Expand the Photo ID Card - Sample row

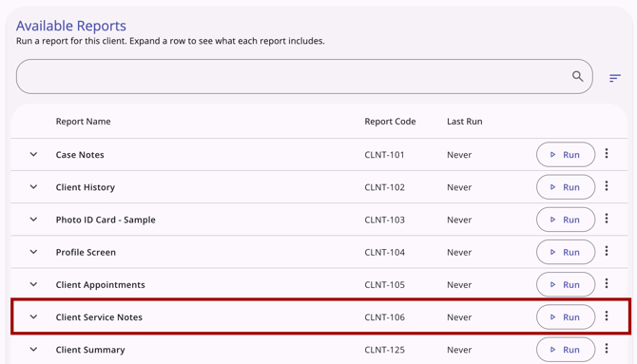(x=33, y=220)
